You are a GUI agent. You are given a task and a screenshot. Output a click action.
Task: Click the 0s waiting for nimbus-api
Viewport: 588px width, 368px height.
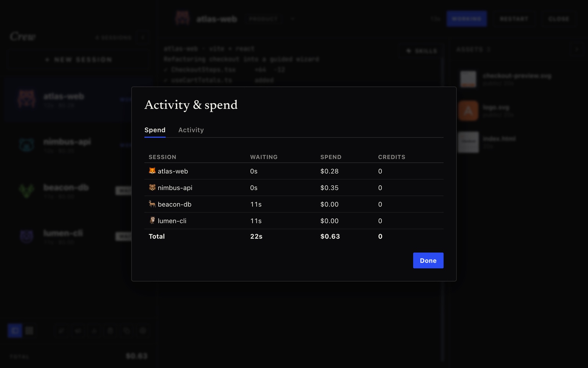pos(254,188)
